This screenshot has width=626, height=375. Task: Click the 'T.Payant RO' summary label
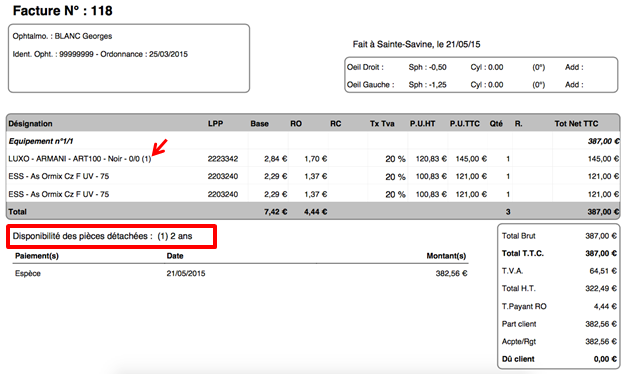click(524, 306)
